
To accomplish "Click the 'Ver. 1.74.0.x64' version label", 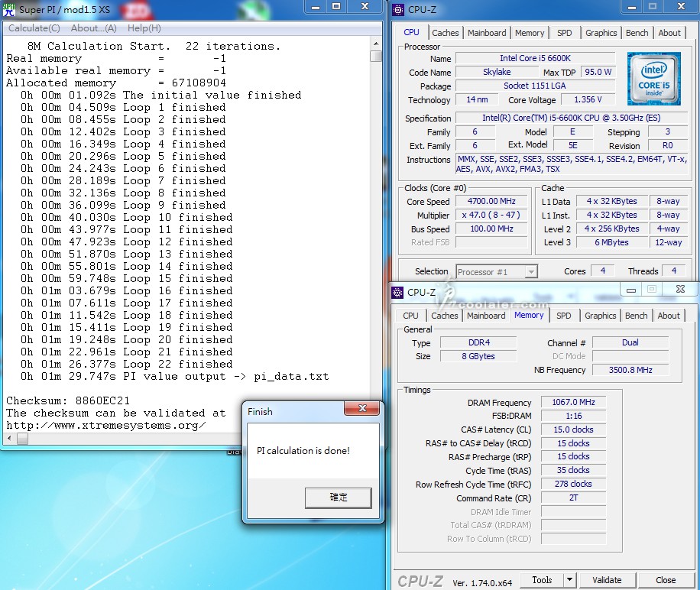I will click(482, 583).
